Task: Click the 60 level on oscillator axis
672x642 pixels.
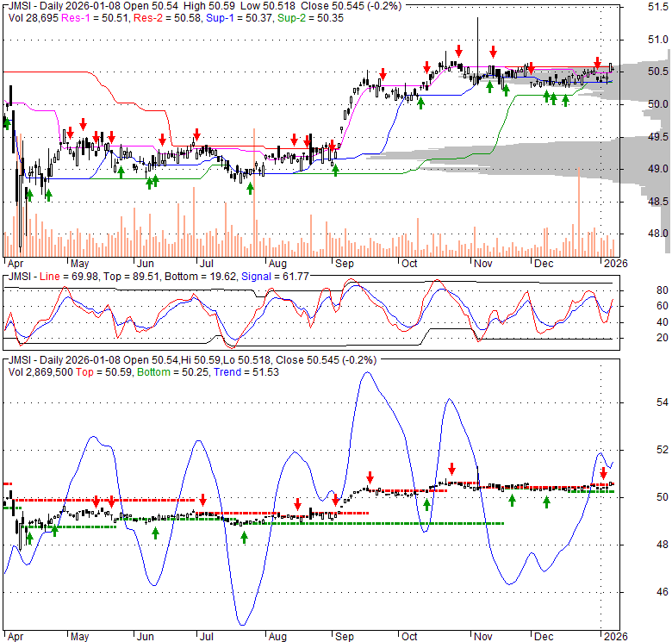Action: coord(663,306)
